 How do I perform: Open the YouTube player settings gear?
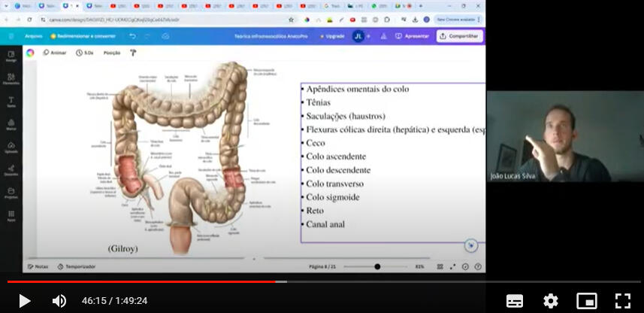pos(551,301)
